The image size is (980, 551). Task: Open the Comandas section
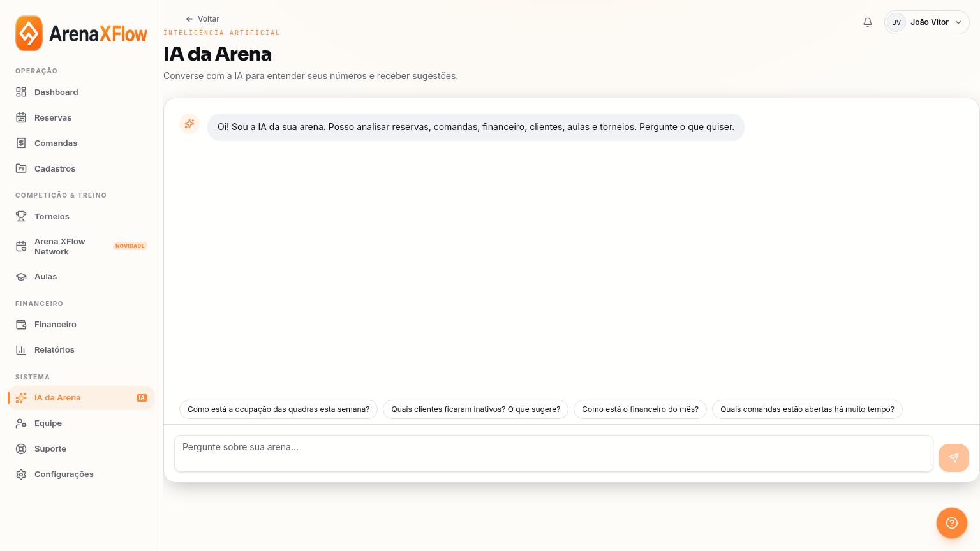click(x=81, y=143)
